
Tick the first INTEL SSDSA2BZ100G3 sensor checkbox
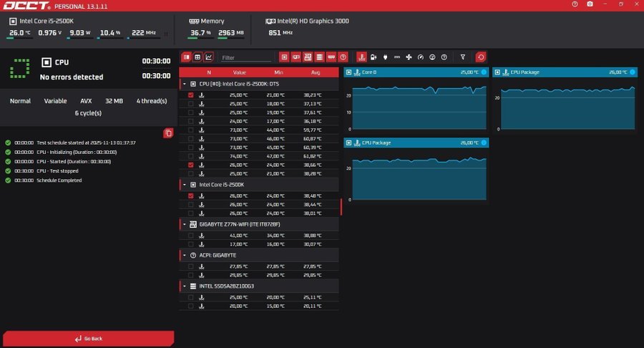coord(190,297)
